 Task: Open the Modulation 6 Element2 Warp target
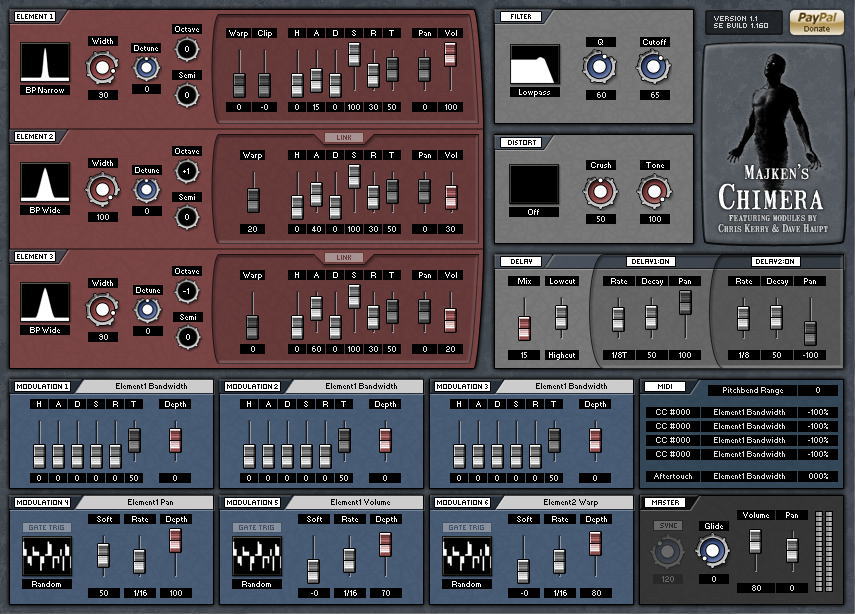[x=565, y=502]
